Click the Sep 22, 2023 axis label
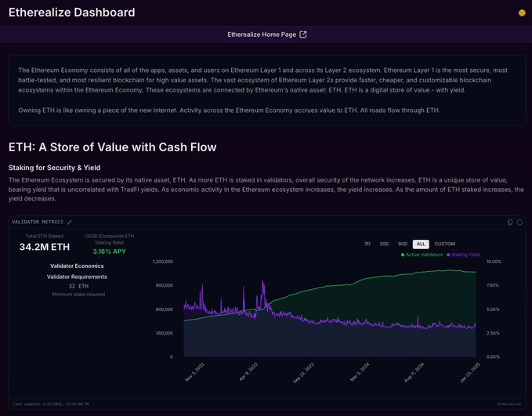Image resolution: width=532 pixels, height=416 pixels. tap(304, 373)
